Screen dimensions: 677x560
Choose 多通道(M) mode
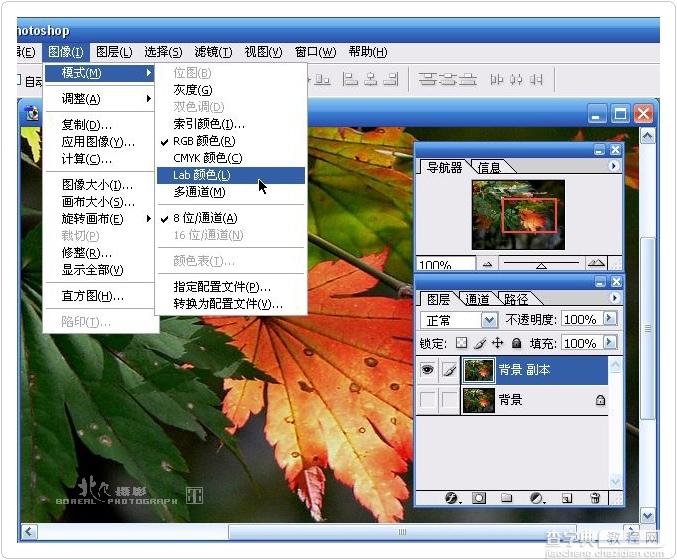(231, 192)
